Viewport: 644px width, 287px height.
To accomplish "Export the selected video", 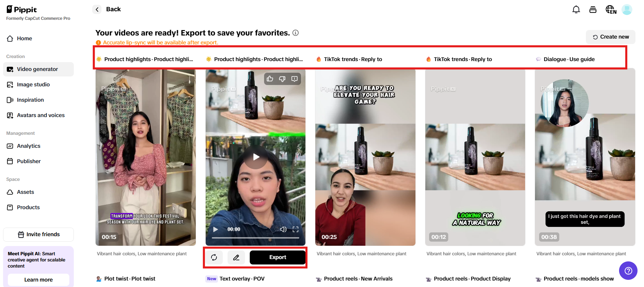I will [277, 257].
